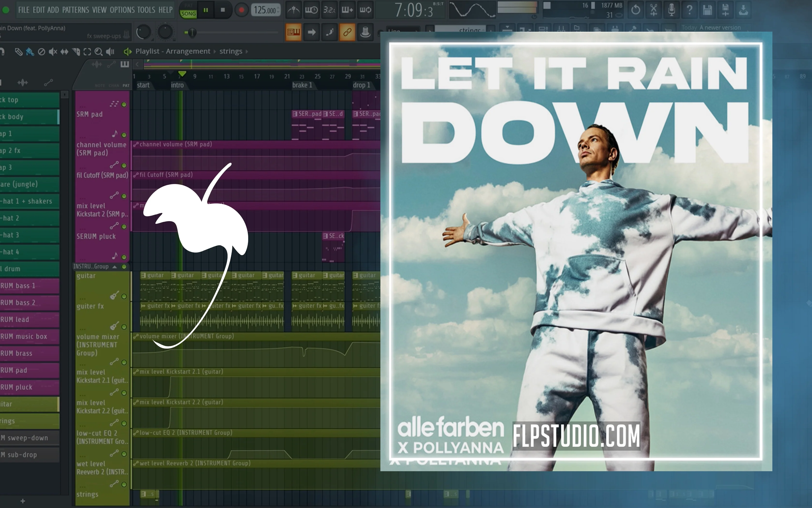The width and height of the screenshot is (812, 508).
Task: Toggle the metronome icon
Action: point(294,10)
